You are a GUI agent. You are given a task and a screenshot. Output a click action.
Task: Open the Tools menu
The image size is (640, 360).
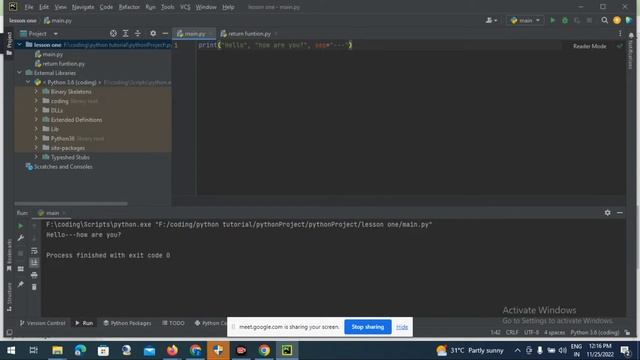[x=167, y=7]
